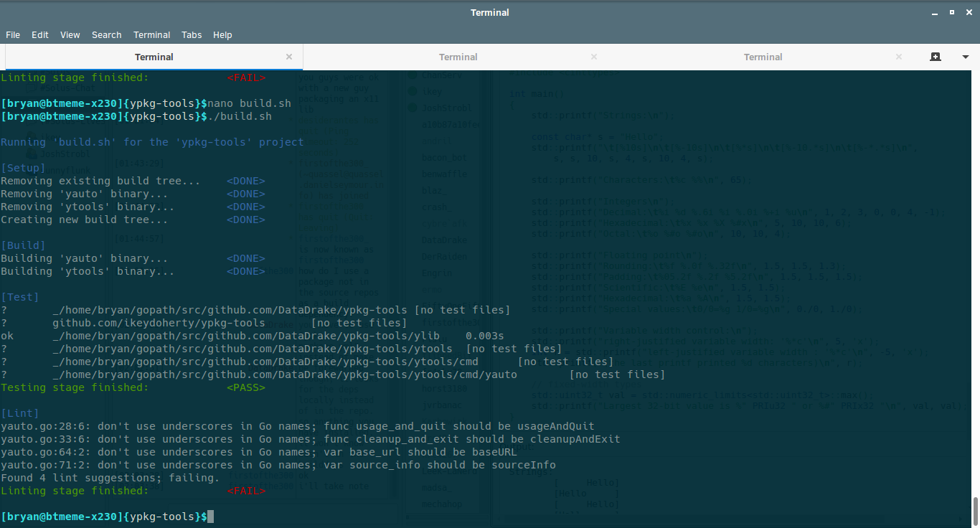Open the Terminal menu in menu bar
The width and height of the screenshot is (980, 528).
152,34
